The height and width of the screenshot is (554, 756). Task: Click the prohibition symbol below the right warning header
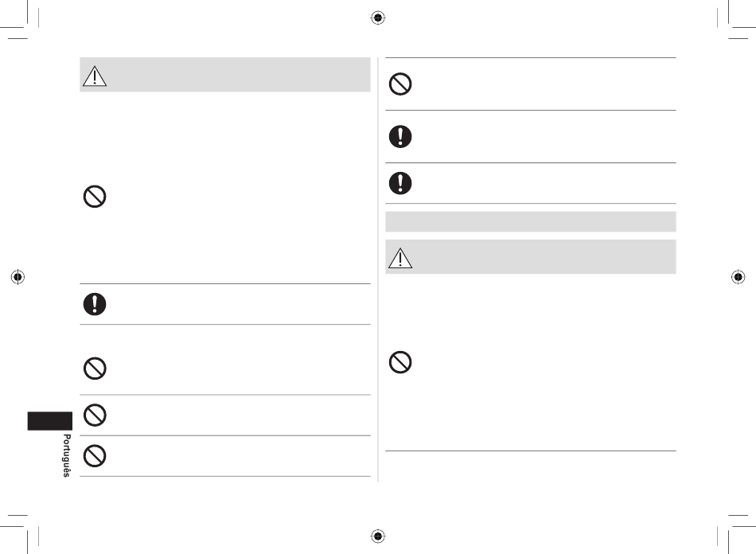400,362
